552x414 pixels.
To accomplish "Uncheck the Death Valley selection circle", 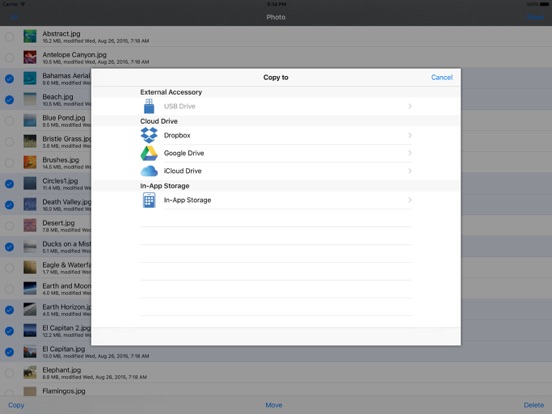I will click(10, 205).
